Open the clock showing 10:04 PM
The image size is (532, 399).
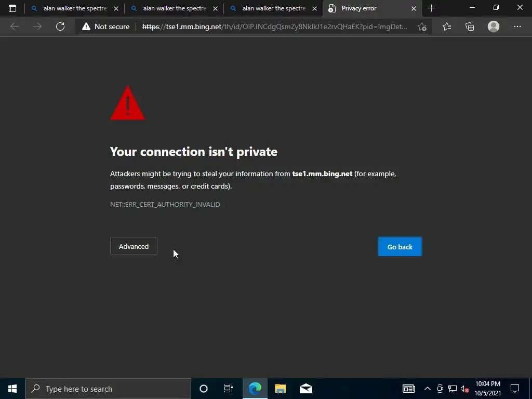[x=487, y=389]
